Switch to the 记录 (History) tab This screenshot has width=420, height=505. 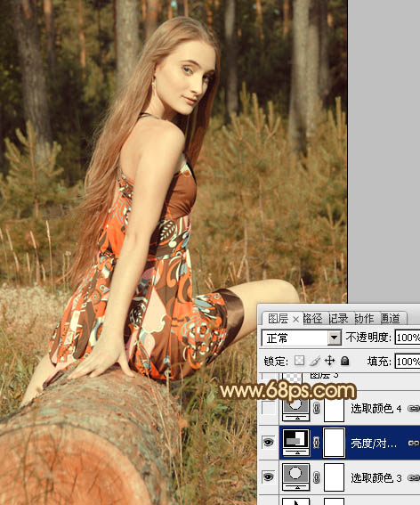pos(338,319)
